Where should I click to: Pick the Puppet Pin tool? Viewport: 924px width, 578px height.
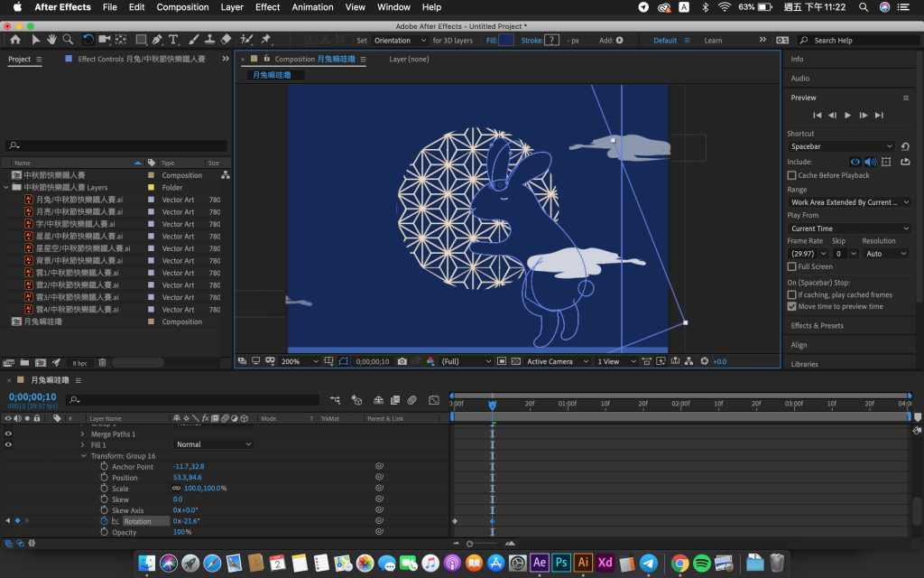(x=265, y=40)
